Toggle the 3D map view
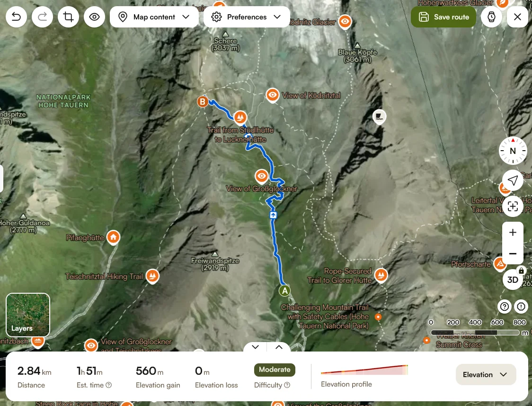This screenshot has width=532, height=406. tap(513, 280)
